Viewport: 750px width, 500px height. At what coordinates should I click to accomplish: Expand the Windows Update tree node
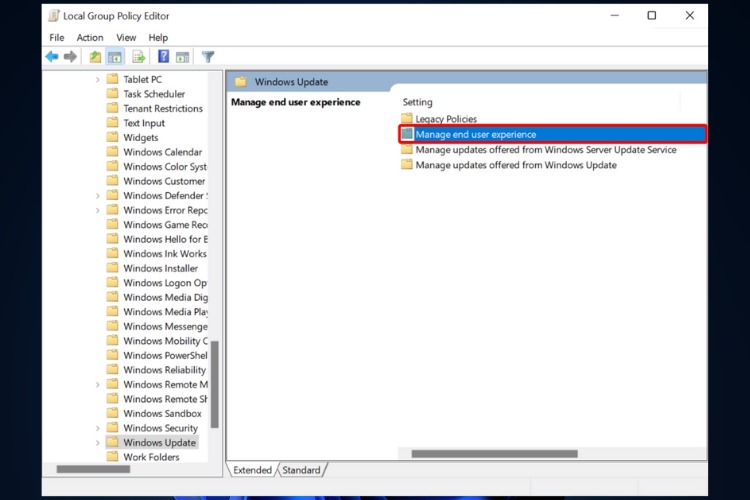[98, 443]
